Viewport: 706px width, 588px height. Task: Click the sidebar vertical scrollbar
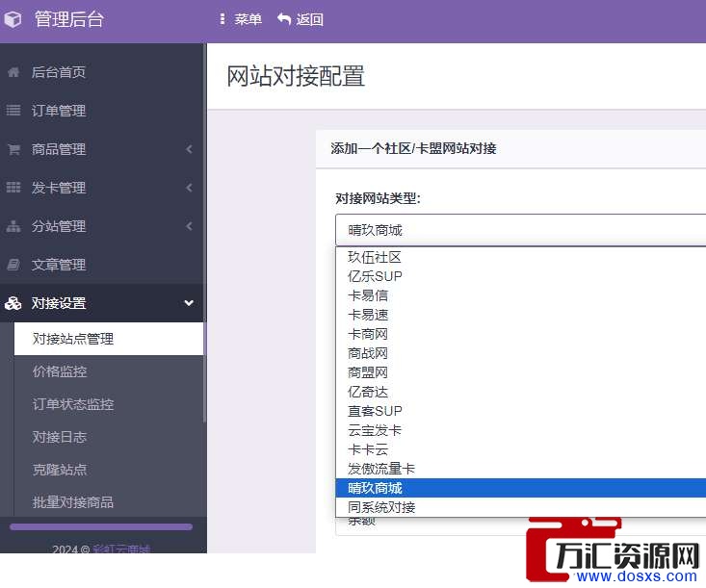(205, 234)
